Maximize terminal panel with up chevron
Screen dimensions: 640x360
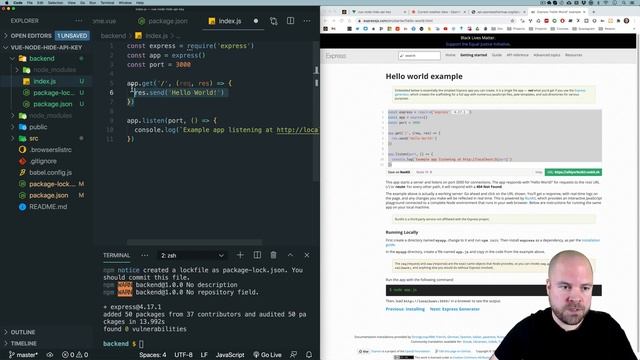(290, 255)
